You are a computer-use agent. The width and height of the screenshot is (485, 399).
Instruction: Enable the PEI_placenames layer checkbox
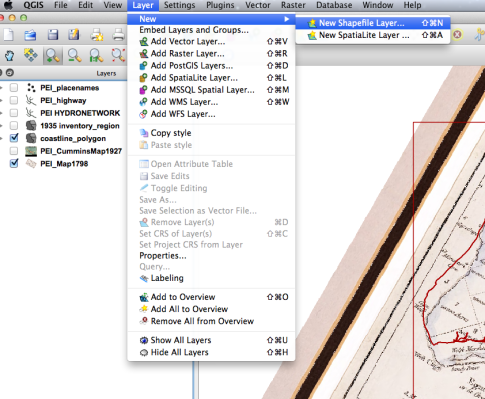(14, 88)
